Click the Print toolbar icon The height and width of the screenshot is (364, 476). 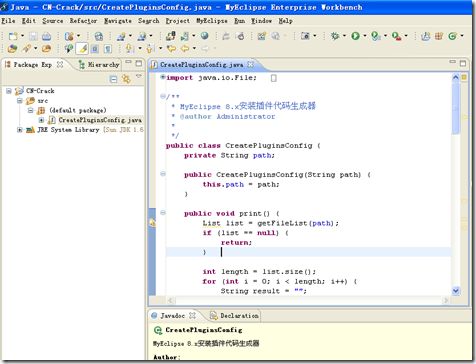click(x=46, y=36)
